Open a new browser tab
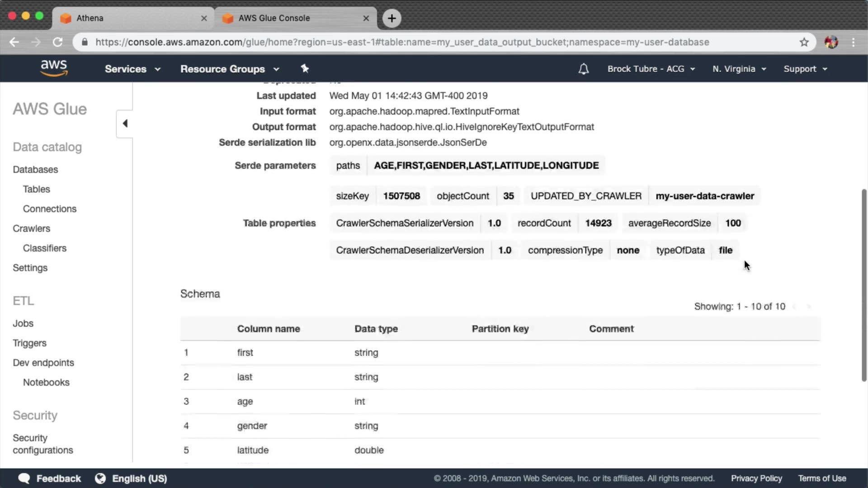868x488 pixels. pos(392,18)
